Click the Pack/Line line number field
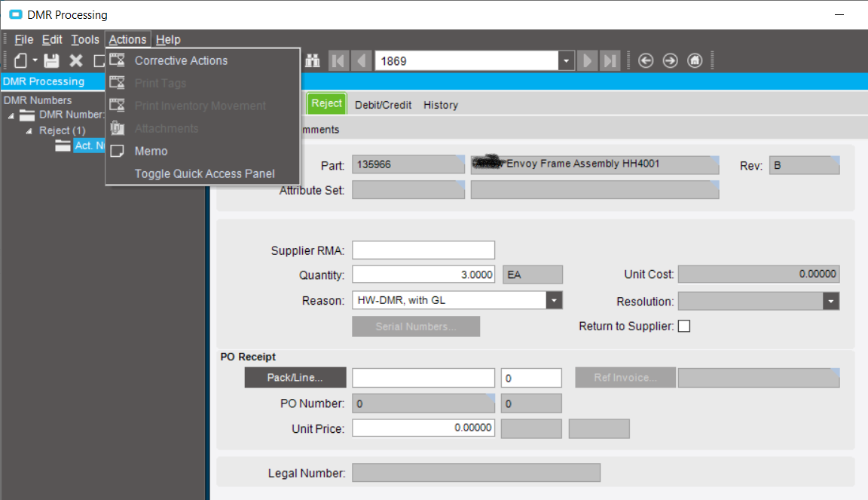This screenshot has width=868, height=500. tap(531, 378)
